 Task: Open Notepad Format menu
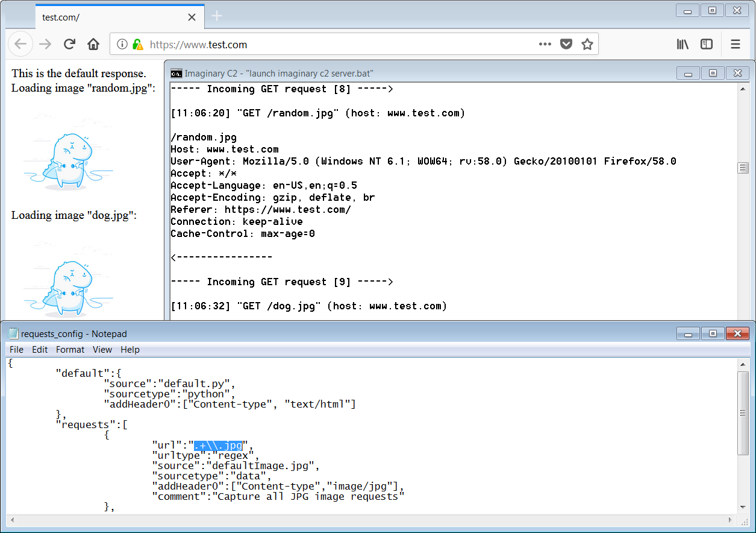point(70,350)
